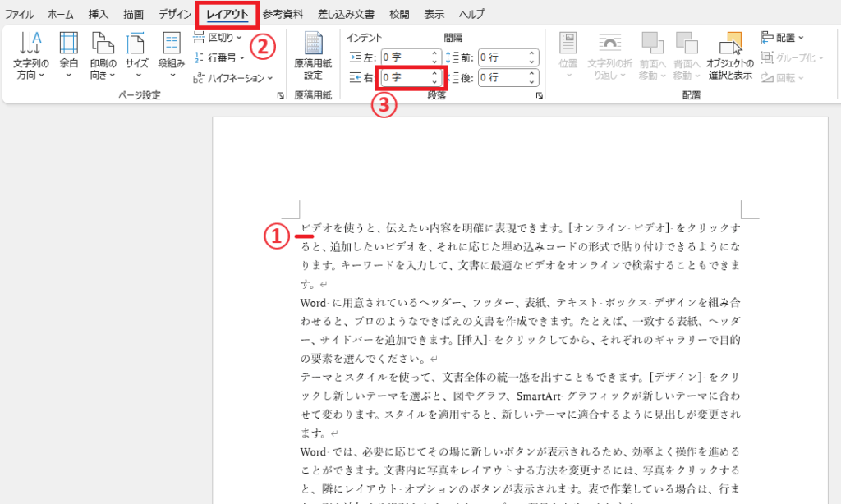This screenshot has height=504, width=841.
Task: Decrease the left indent 左 value
Action: 434,61
